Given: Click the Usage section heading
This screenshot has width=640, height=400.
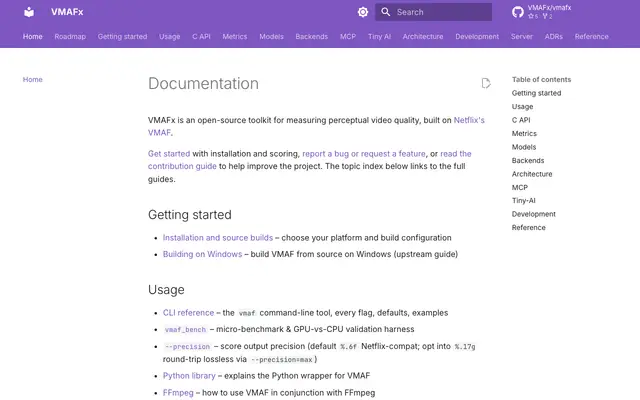Looking at the screenshot, I should (166, 290).
